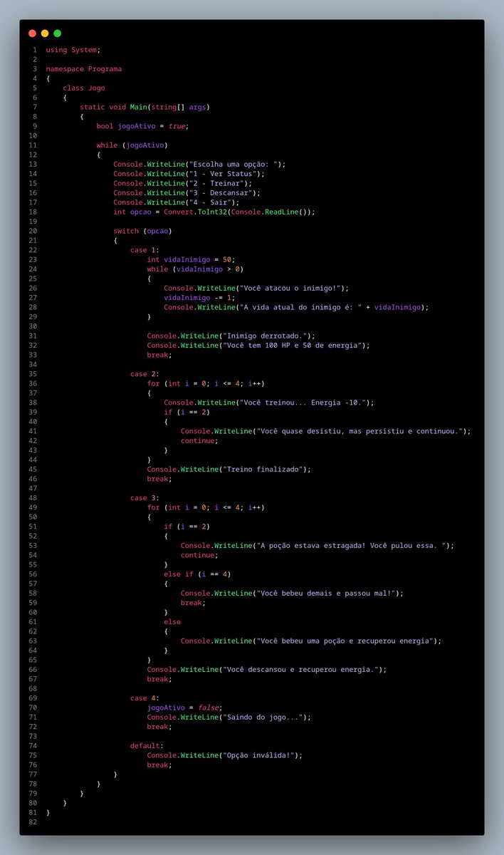Click the string "4 - Sair"
Screen dimensions: 504x855
click(x=210, y=202)
